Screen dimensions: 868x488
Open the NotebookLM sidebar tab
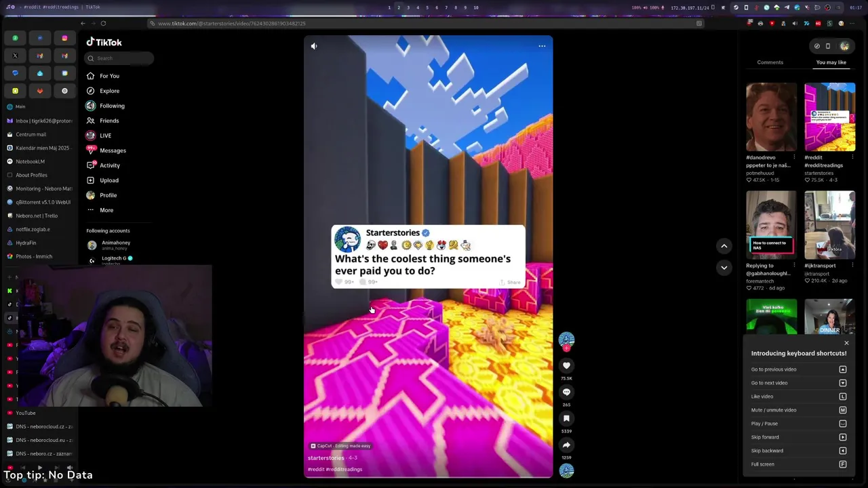pos(39,161)
